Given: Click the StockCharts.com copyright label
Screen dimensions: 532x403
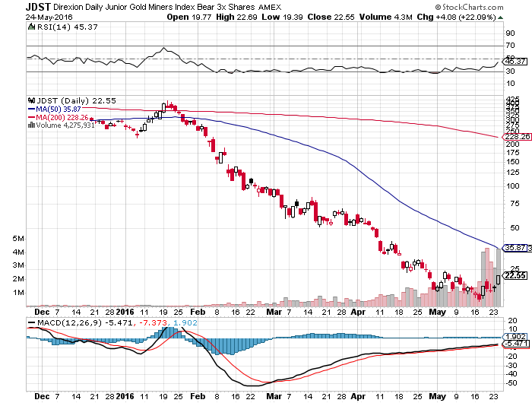Looking at the screenshot, I should 469,7.
